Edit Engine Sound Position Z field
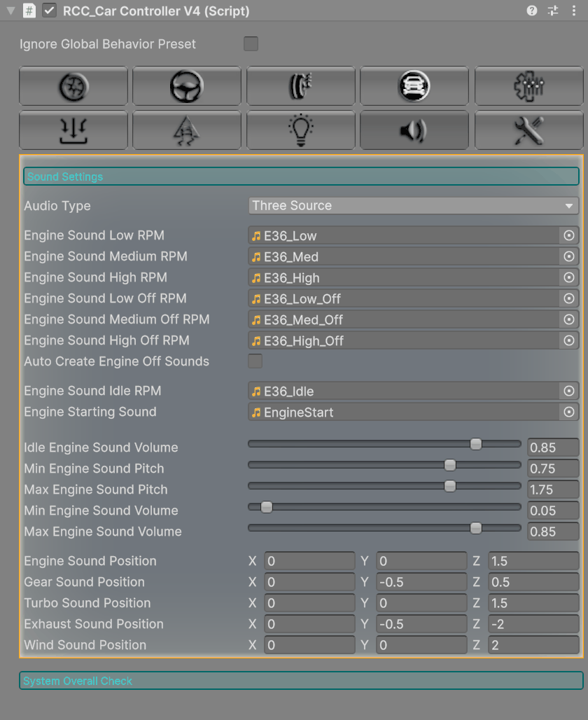 coord(533,561)
